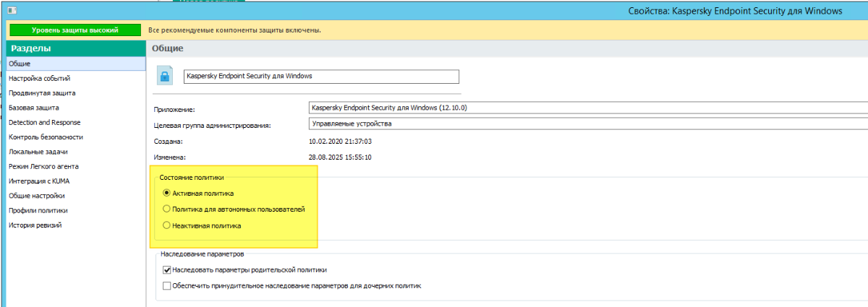This screenshot has height=307, width=868.
Task: Click the policy name input field
Action: 321,76
